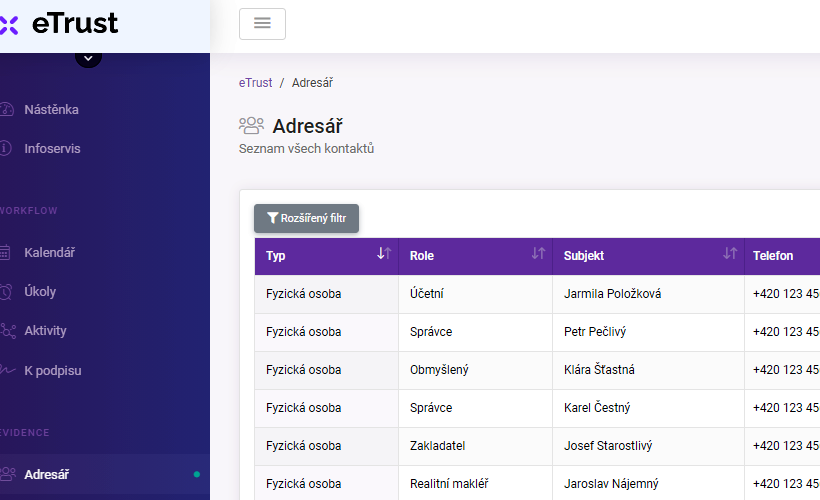Go to Infoservis menu item

coord(52,149)
